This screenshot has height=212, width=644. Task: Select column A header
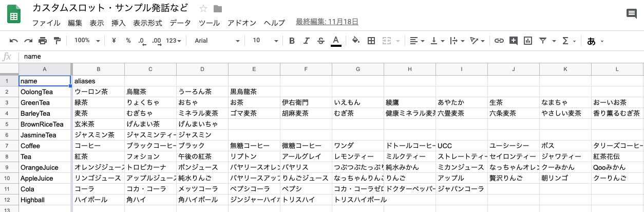pos(44,69)
